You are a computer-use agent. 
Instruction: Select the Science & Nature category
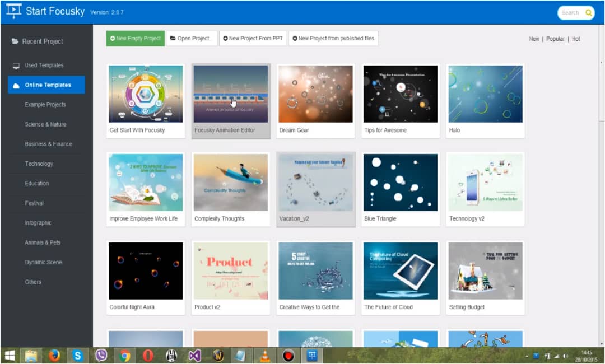[45, 124]
